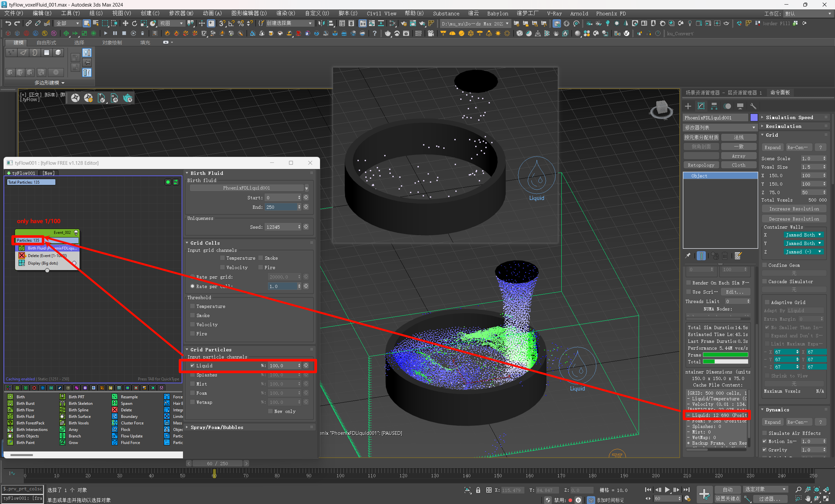Open the Modify panel tab icon
This screenshot has height=504, width=835.
point(701,106)
